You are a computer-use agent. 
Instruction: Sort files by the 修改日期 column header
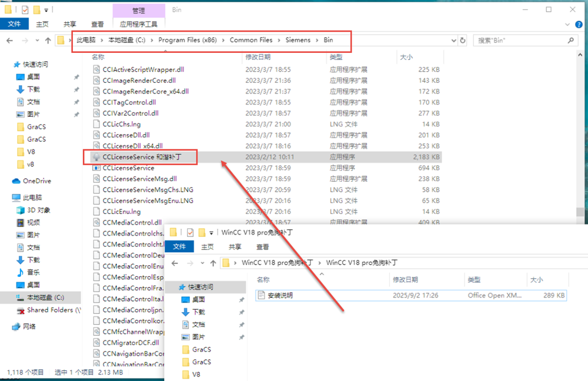click(259, 57)
